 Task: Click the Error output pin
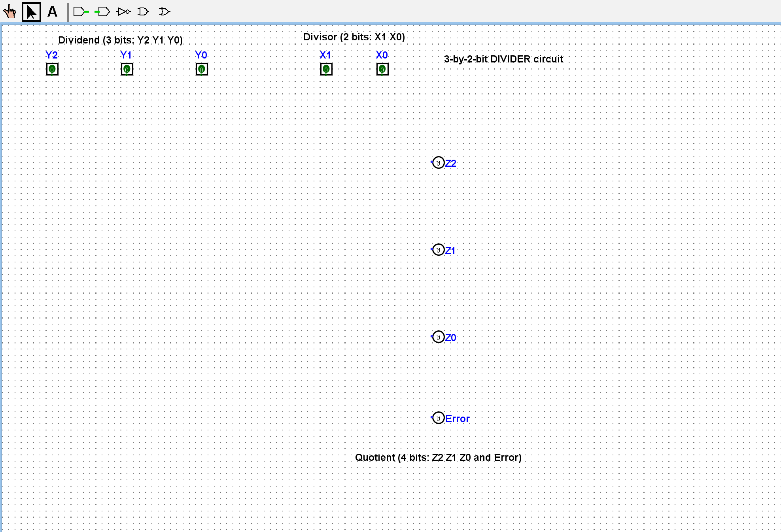tap(438, 418)
